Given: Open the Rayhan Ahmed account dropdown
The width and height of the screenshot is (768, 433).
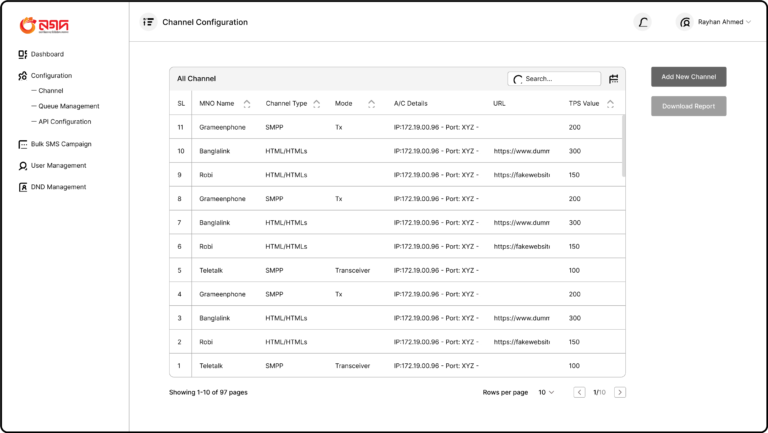Looking at the screenshot, I should coord(724,22).
